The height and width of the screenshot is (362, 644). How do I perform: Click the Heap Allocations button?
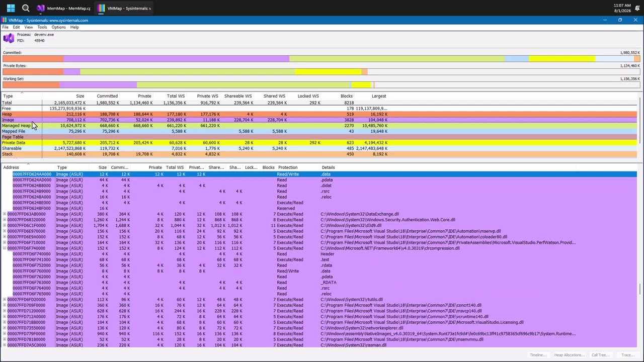click(x=569, y=355)
